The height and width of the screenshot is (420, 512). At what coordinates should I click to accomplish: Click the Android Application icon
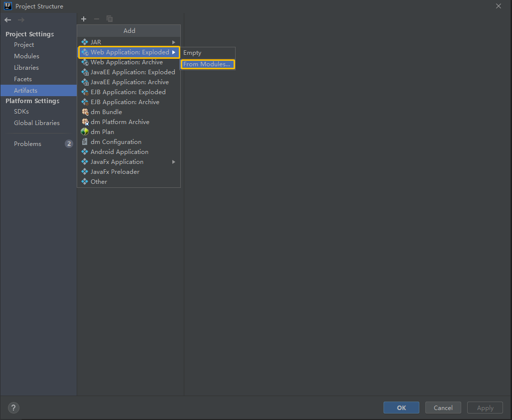85,151
